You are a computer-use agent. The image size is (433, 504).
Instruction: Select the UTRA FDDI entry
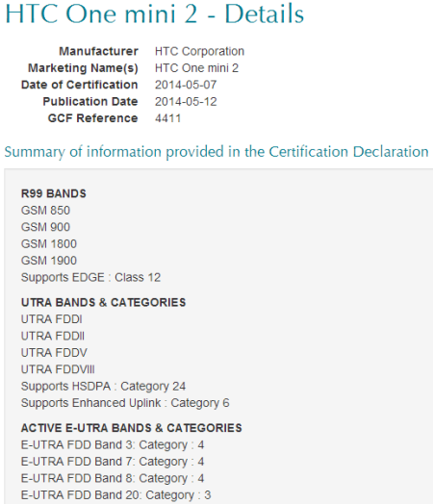coord(52,319)
